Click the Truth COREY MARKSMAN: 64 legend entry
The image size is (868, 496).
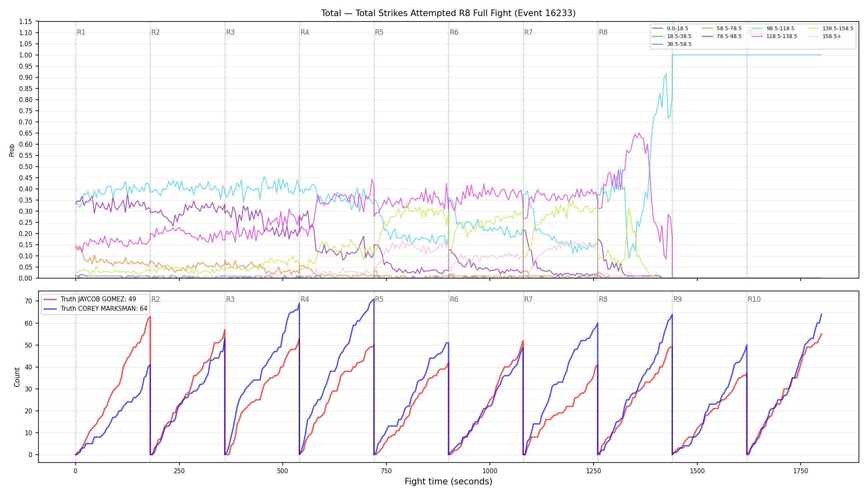95,309
